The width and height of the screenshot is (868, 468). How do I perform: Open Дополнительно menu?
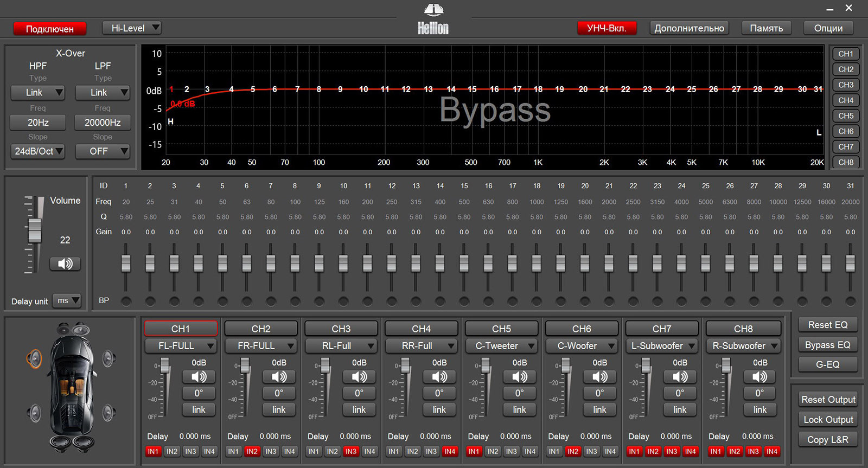(689, 28)
